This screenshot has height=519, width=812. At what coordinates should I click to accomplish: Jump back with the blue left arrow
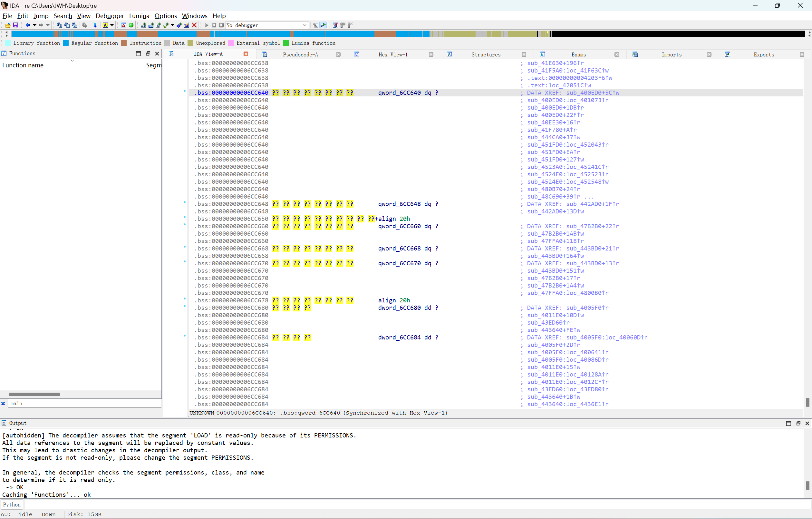[x=28, y=25]
